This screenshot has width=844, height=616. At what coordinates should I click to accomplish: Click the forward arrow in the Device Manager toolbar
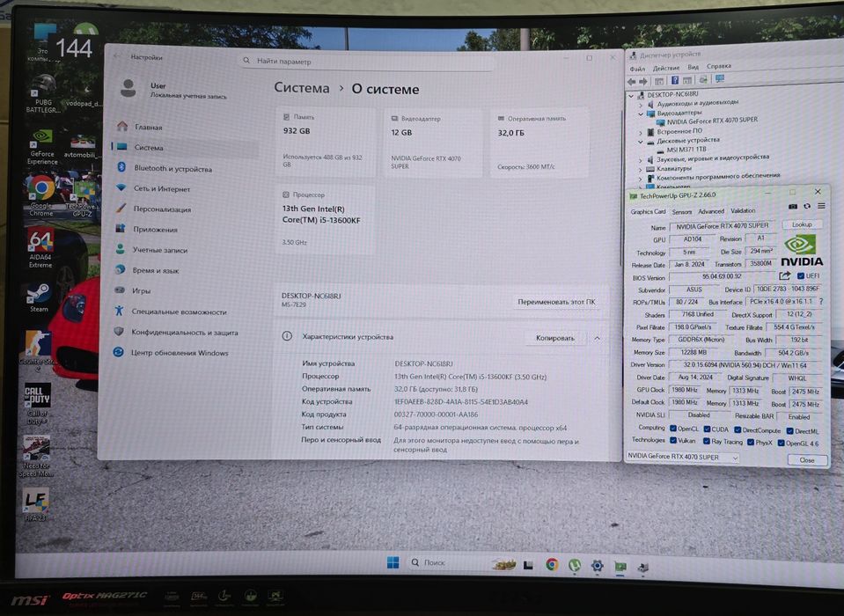[642, 81]
